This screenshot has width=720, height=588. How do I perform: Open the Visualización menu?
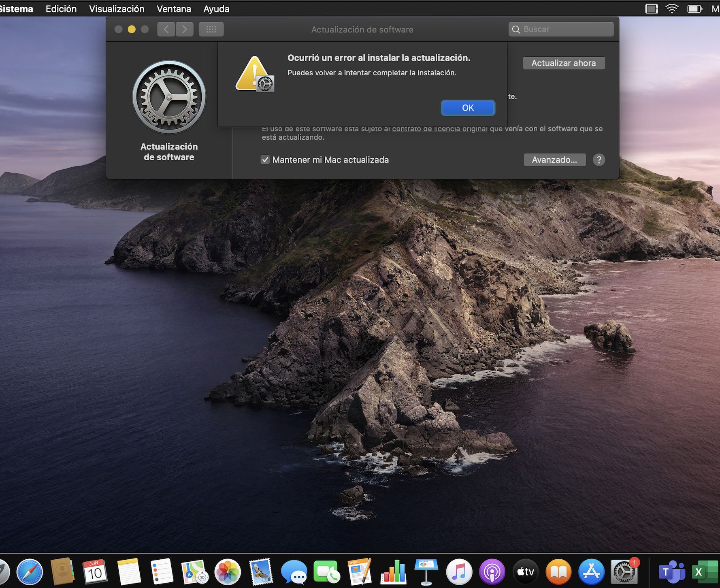[x=117, y=9]
